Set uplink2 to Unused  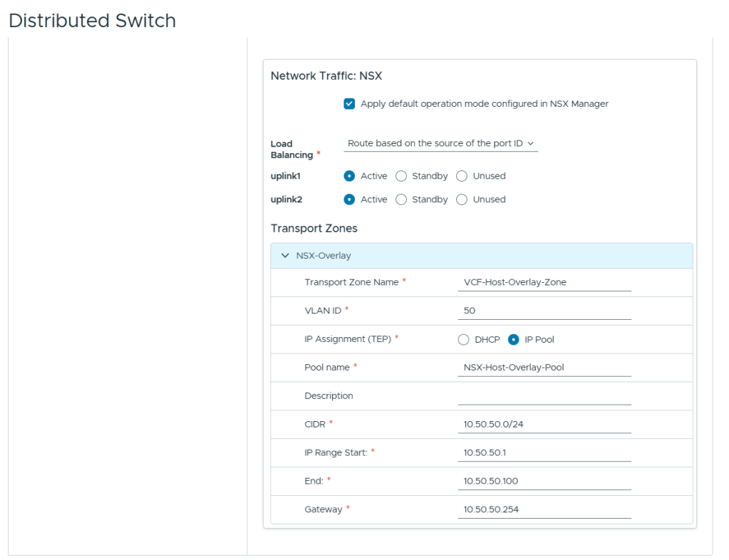(462, 199)
